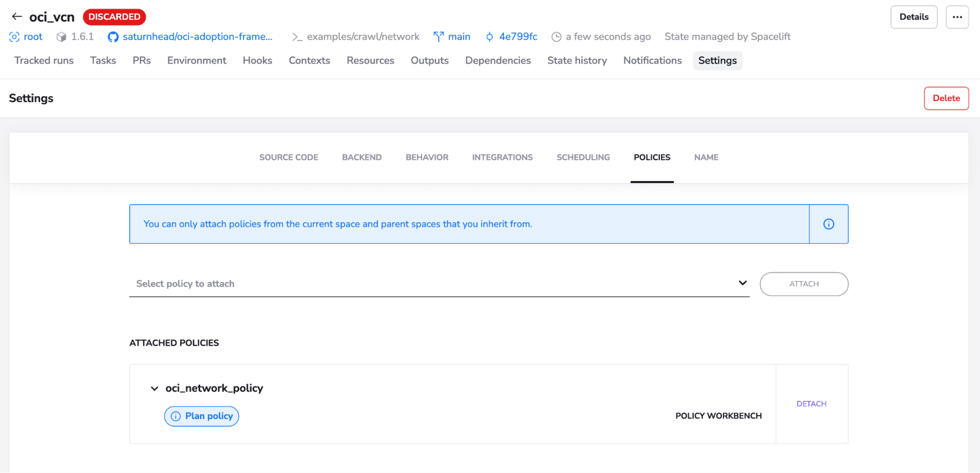Click the ATTACHED POLICIES heading

point(174,343)
